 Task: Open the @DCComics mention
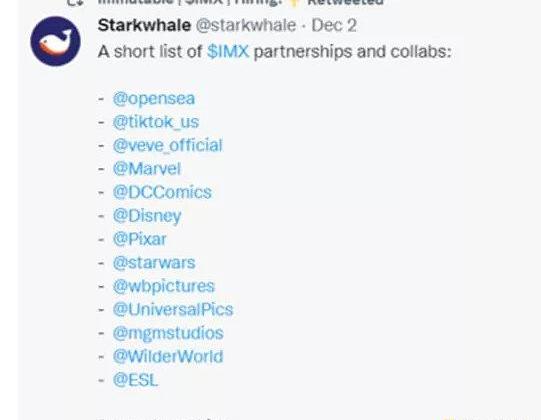[162, 192]
